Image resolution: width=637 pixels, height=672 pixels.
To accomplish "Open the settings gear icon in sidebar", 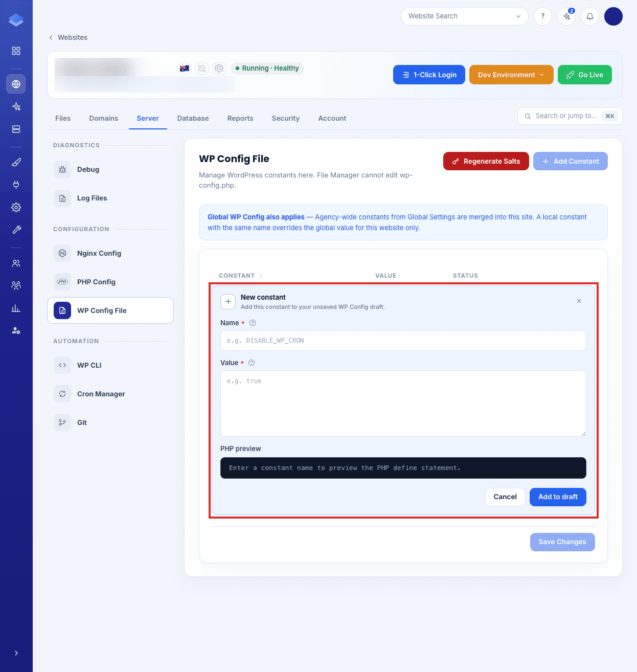I will coord(16,207).
